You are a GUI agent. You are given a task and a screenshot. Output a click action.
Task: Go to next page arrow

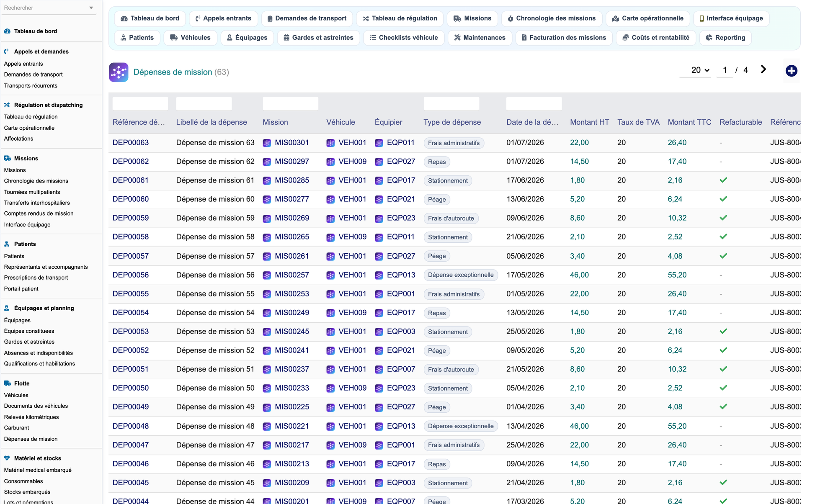tap(763, 69)
